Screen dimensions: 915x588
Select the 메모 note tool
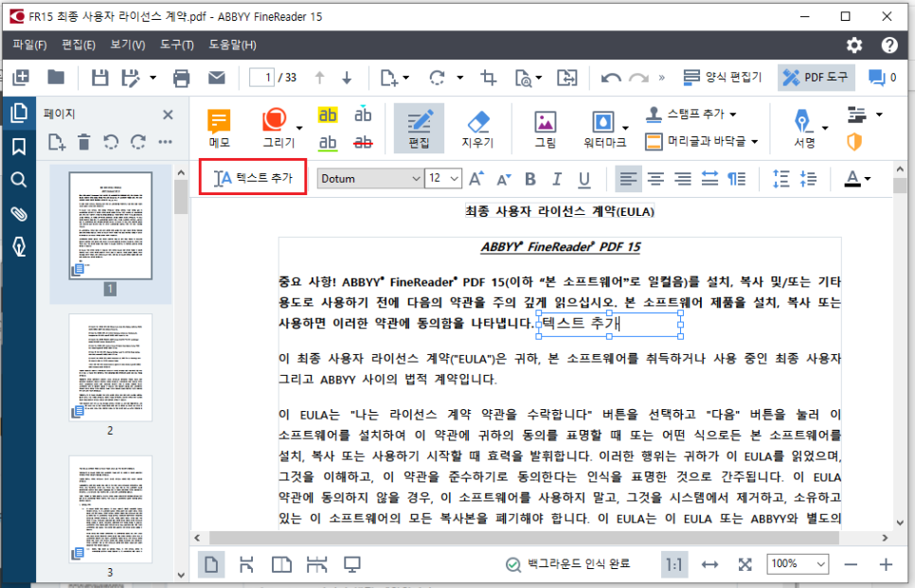(220, 129)
